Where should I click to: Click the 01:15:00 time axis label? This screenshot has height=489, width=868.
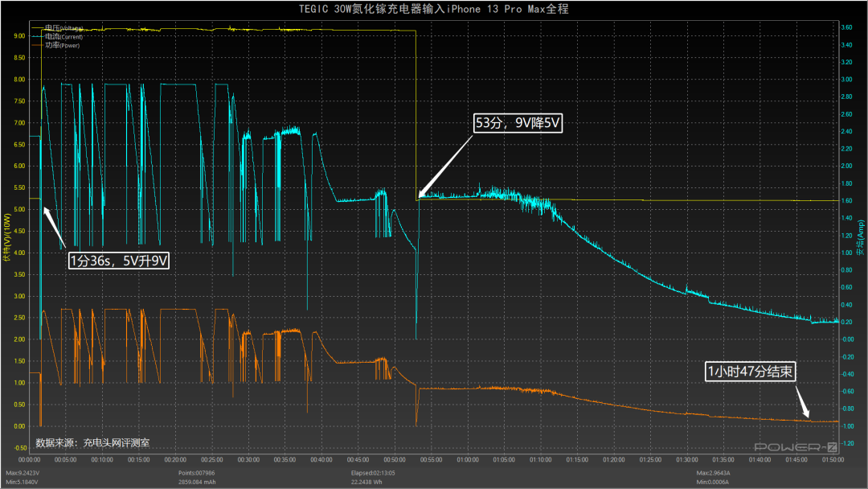[577, 460]
